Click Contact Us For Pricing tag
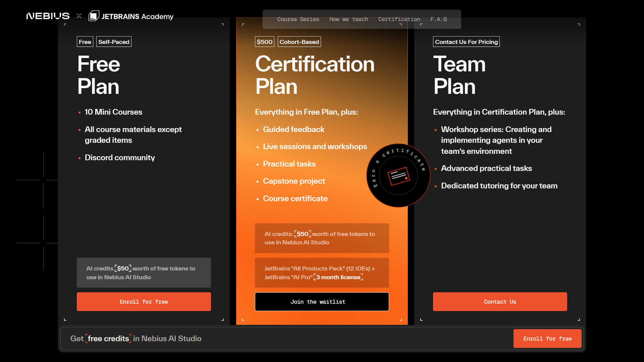Screen dimensions: 644x362 466,42
